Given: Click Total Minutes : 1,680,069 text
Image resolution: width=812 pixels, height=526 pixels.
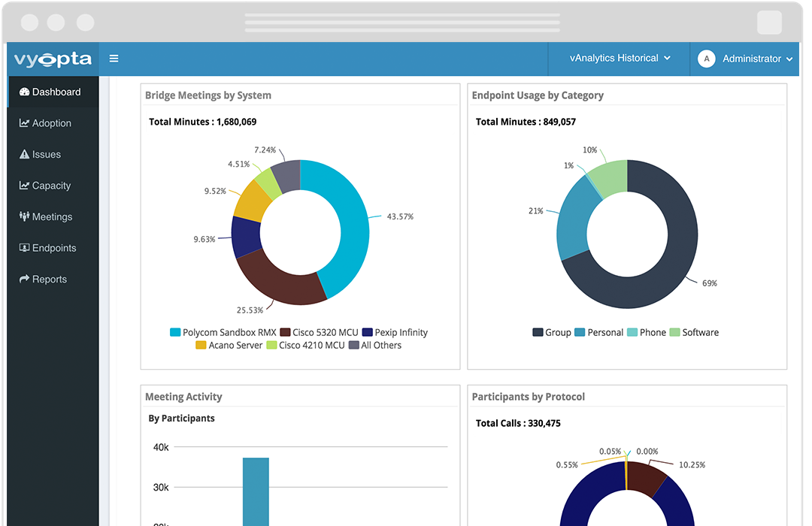Looking at the screenshot, I should tap(202, 122).
